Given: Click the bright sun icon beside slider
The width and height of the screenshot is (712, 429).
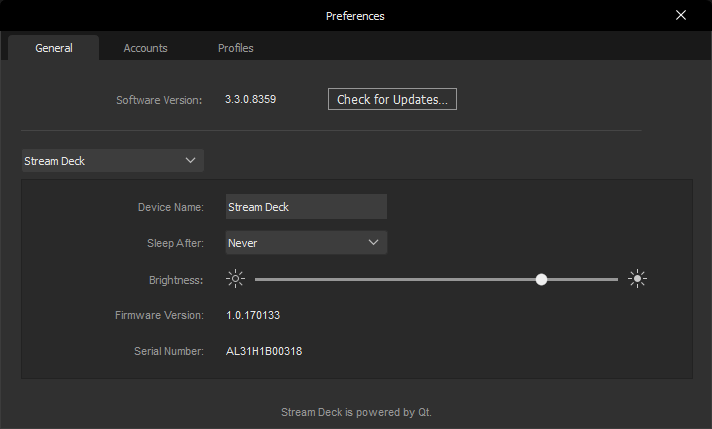Looking at the screenshot, I should (x=638, y=280).
